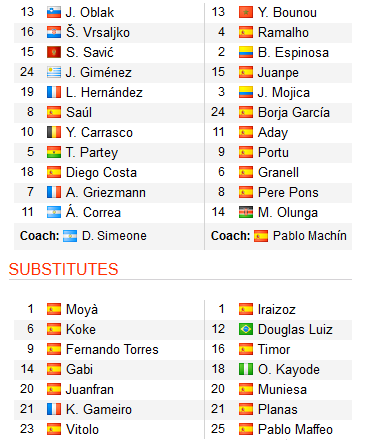
Task: Click the Kenya flag beside M. Olunga
Action: coord(246,213)
